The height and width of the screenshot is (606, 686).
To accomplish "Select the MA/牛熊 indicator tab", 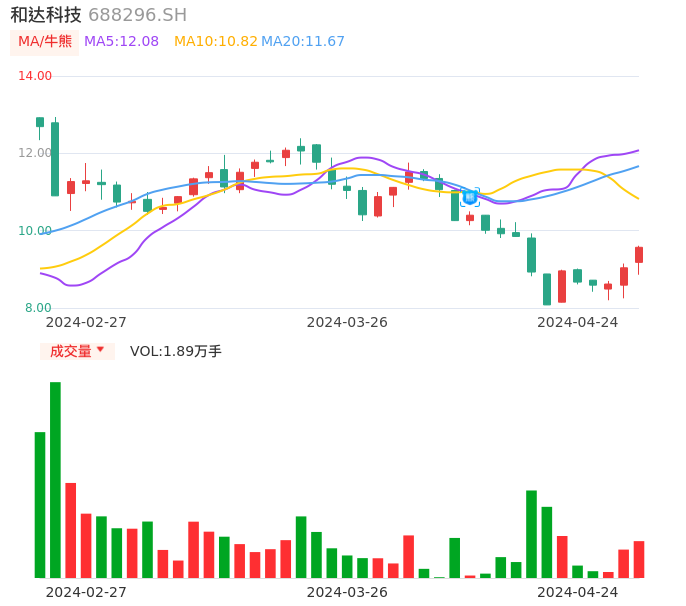I will (45, 42).
